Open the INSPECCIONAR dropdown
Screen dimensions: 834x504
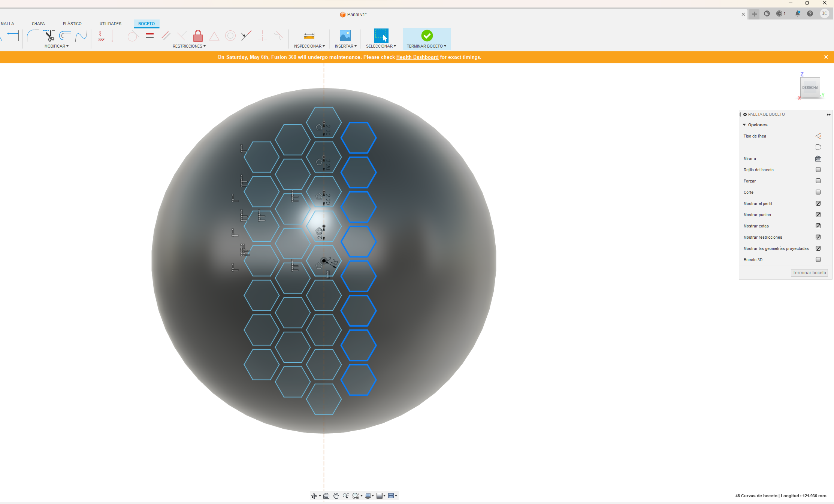click(309, 46)
